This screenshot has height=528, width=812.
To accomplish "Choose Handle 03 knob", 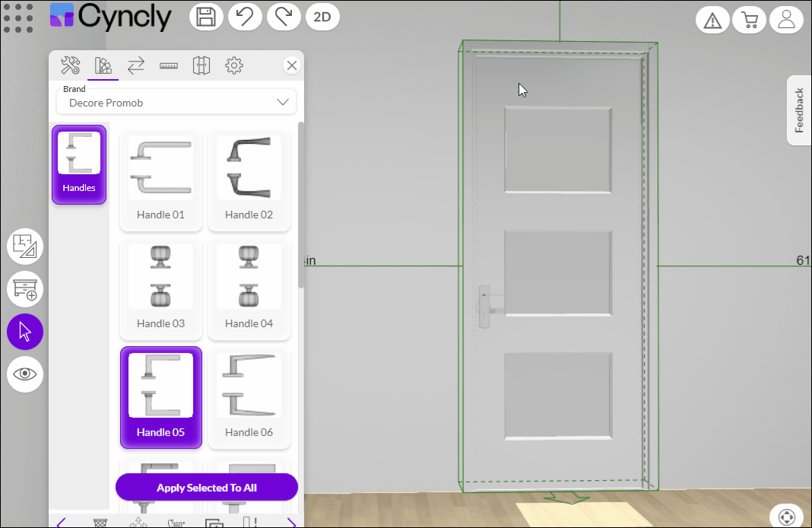I will (x=161, y=289).
